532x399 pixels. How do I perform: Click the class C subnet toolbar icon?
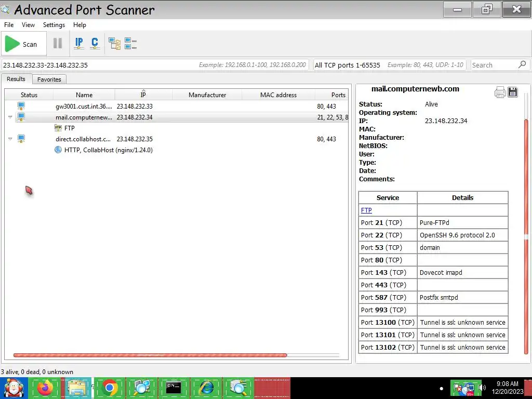(x=95, y=44)
